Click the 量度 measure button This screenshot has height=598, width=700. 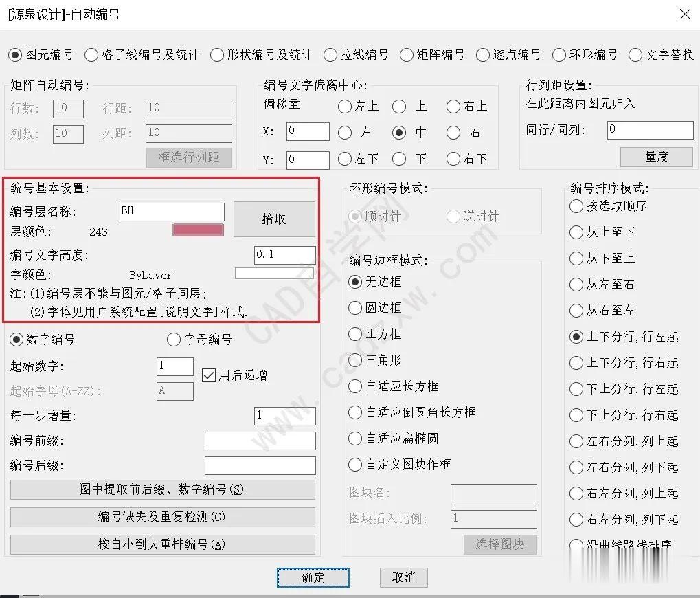656,157
